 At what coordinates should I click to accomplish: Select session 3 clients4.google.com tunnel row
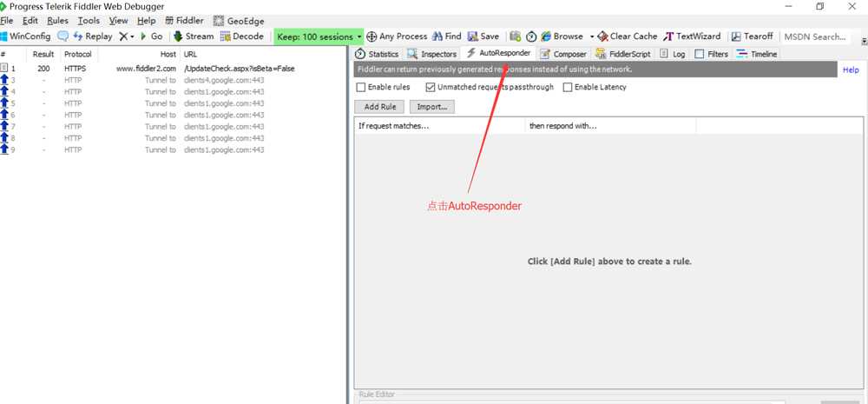(172, 80)
